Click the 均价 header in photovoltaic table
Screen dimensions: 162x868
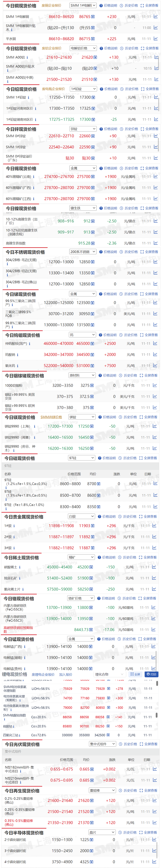[86, 759]
